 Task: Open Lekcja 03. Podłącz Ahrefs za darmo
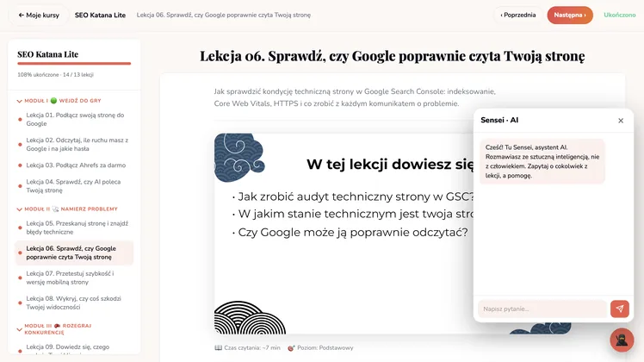[74, 165]
